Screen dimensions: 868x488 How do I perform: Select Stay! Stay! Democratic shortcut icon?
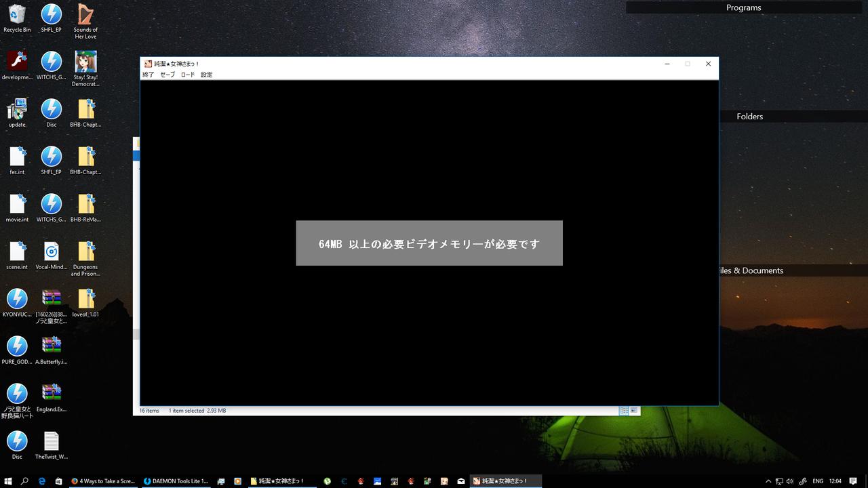click(85, 62)
